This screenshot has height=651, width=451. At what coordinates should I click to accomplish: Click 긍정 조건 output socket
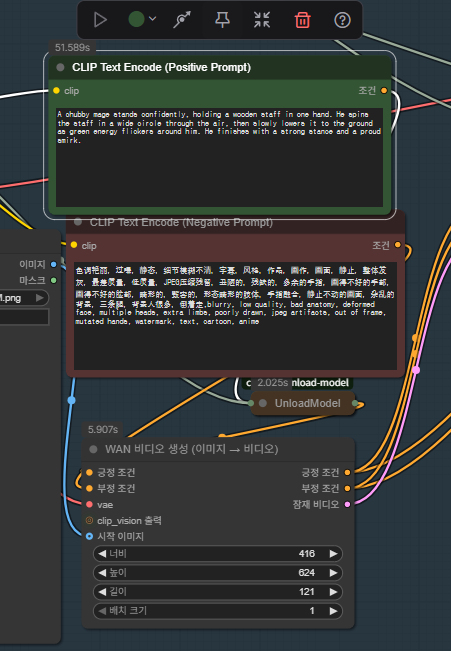tap(347, 472)
